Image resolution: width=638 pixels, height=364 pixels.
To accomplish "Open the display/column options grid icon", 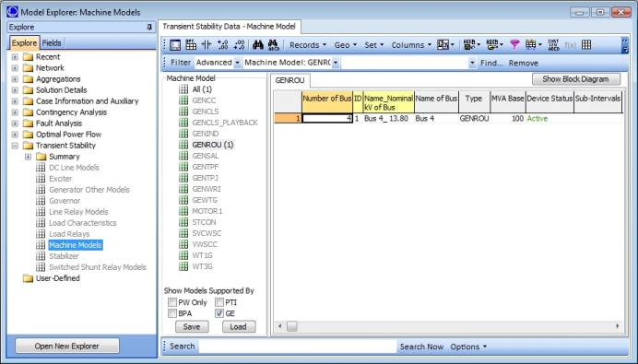I will click(191, 45).
